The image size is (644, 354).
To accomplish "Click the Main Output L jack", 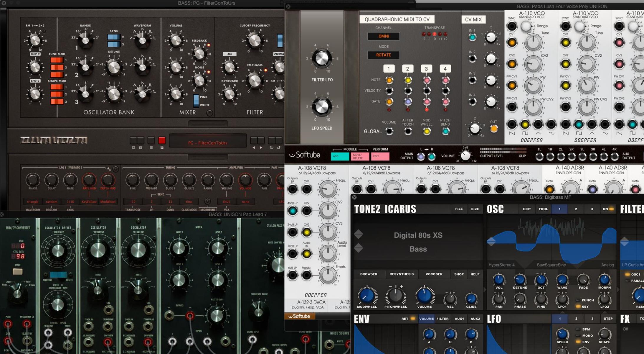I will tap(421, 157).
